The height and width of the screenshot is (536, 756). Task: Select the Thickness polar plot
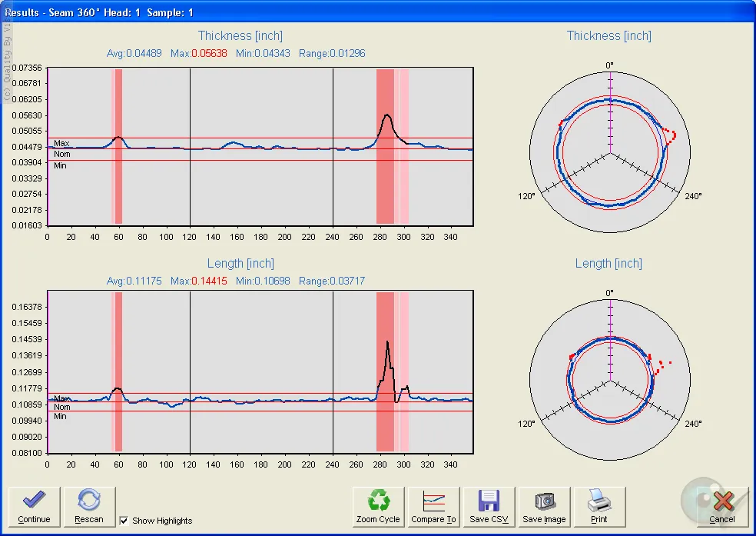click(x=610, y=153)
